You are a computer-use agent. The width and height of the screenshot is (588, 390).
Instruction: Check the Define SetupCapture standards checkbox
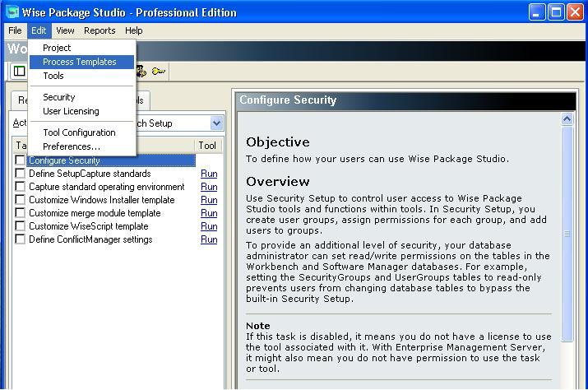coord(20,173)
